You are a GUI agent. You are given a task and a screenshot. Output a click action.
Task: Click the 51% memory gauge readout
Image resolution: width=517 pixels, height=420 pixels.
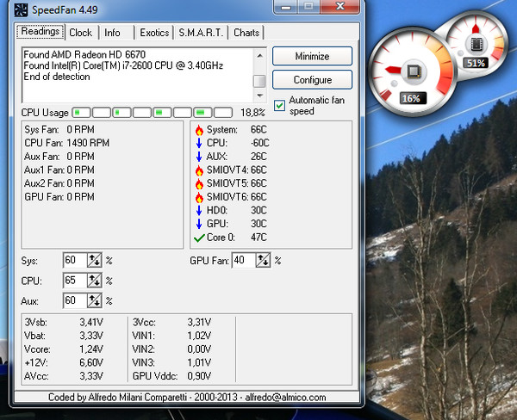point(476,63)
